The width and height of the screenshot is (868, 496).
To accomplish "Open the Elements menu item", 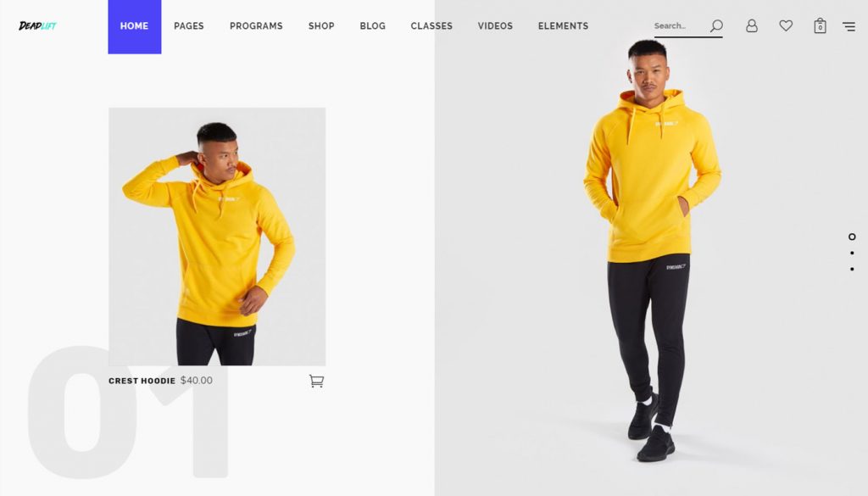I will pyautogui.click(x=563, y=26).
